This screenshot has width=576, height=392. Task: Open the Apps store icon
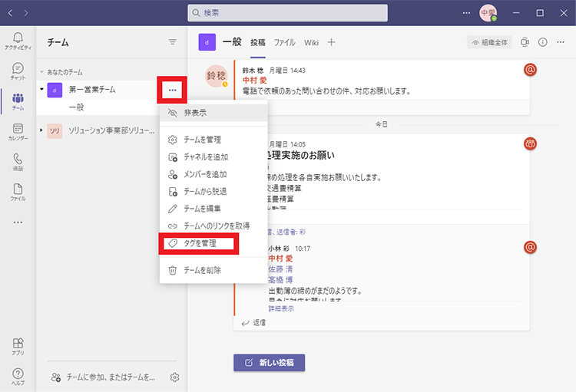click(18, 347)
